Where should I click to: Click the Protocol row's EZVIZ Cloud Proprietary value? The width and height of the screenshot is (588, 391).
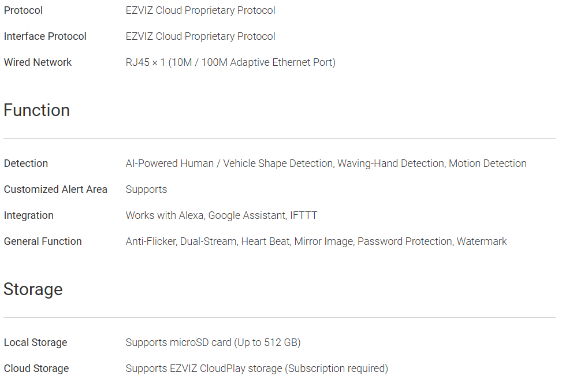click(200, 10)
